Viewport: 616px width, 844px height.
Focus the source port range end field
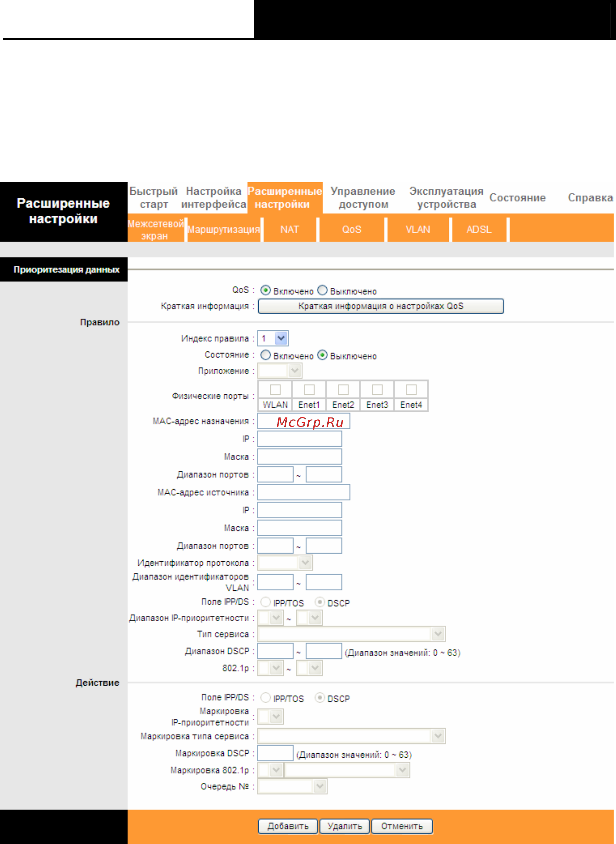(x=324, y=546)
